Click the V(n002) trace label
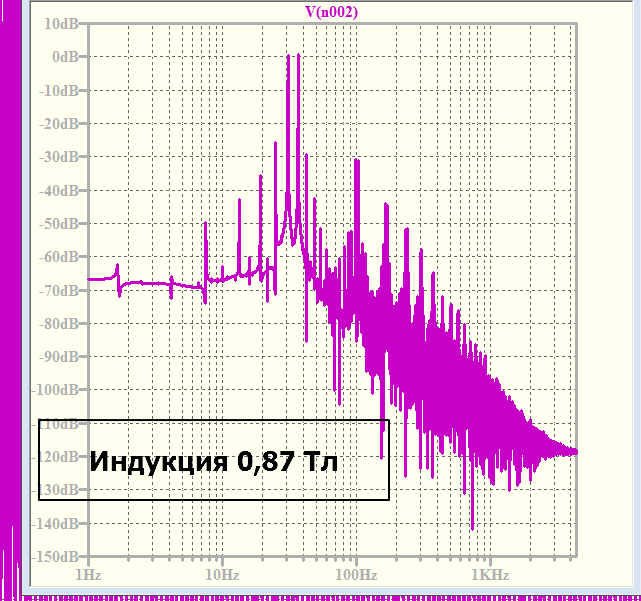641x601 pixels. (x=331, y=12)
